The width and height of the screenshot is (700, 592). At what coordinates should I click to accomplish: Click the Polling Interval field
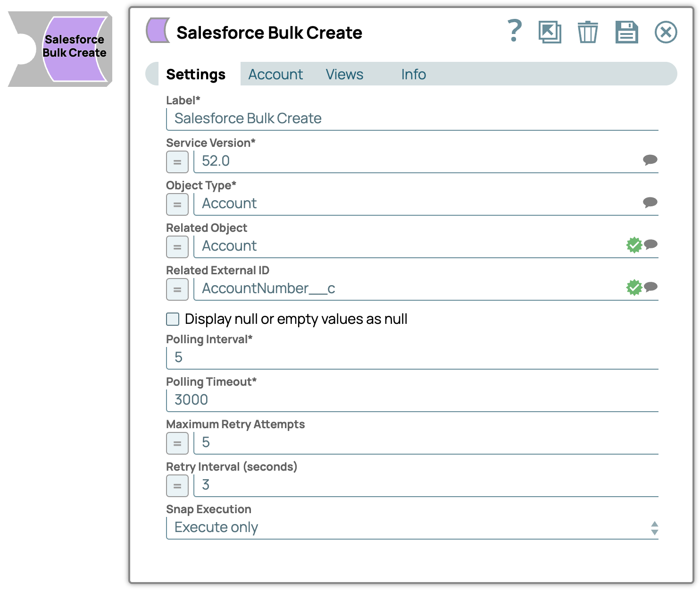[x=412, y=357]
